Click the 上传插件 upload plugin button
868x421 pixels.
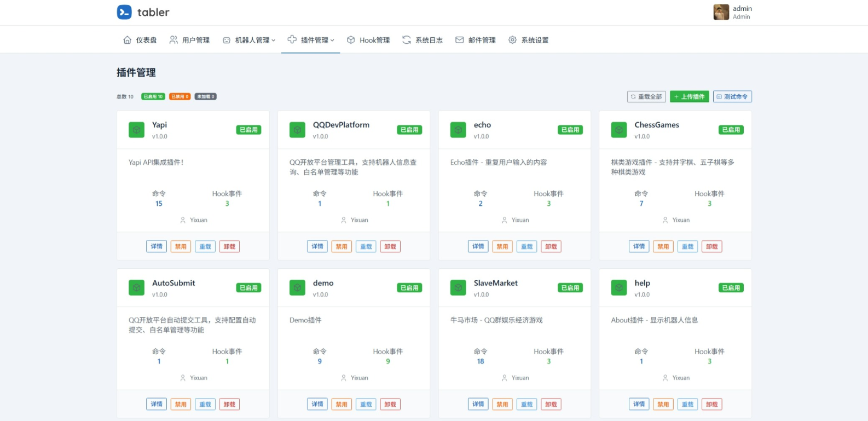click(x=690, y=97)
